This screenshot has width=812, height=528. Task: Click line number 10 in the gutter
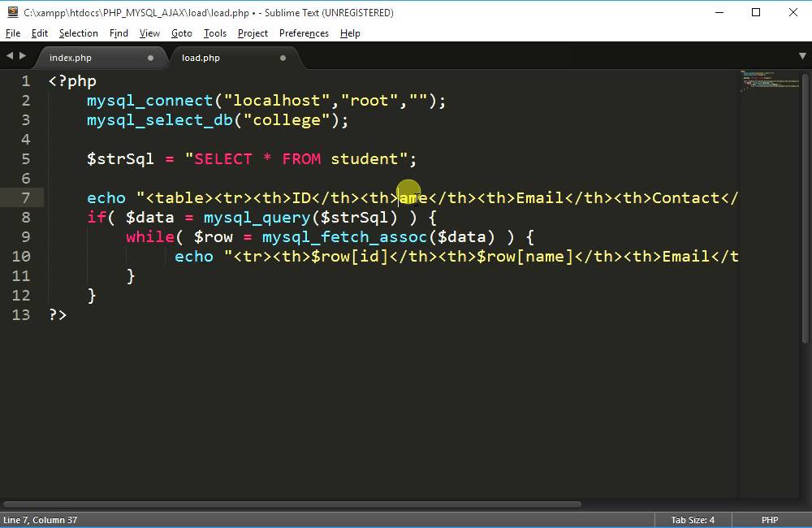click(x=21, y=257)
